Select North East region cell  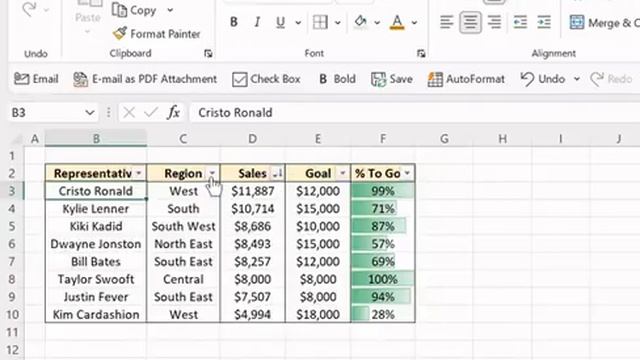point(183,244)
